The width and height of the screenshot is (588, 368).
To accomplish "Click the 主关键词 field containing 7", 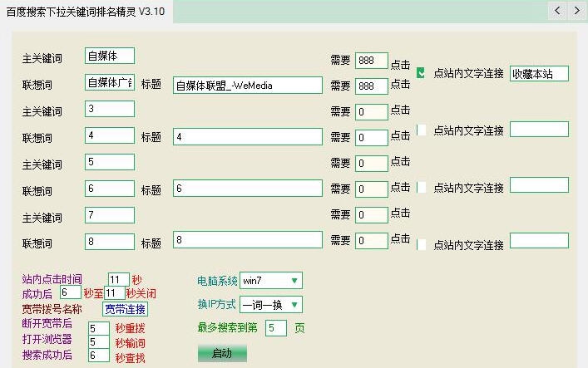I will (110, 215).
